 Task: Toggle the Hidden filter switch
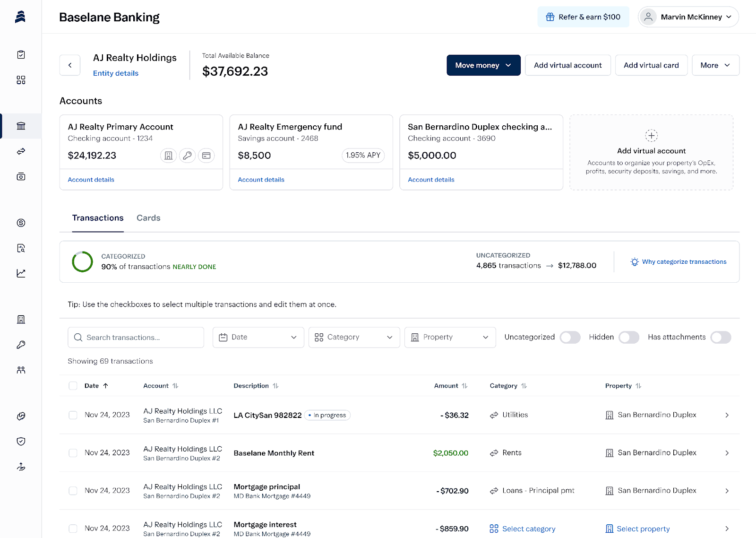pos(629,337)
